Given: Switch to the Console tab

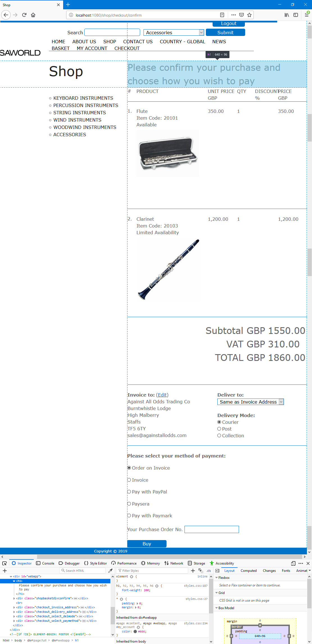Looking at the screenshot, I should (45, 563).
